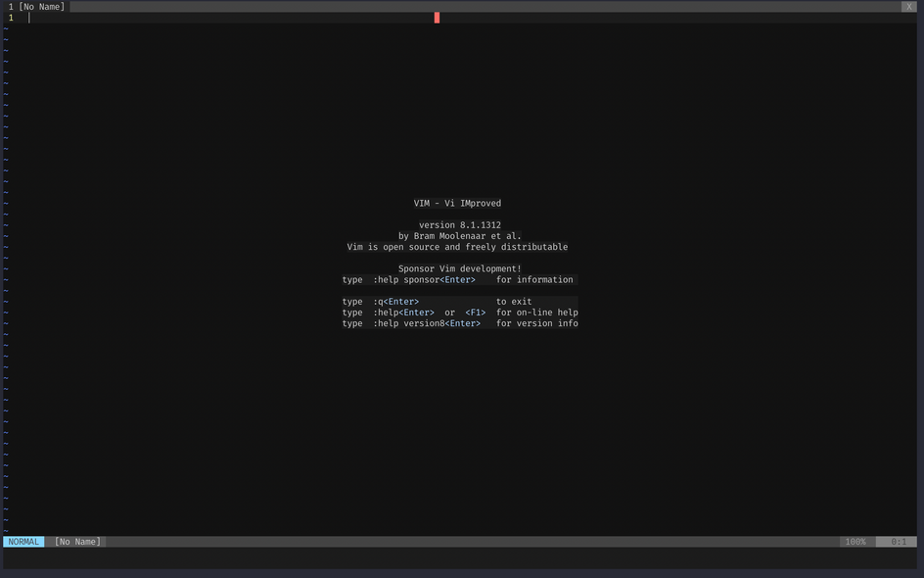This screenshot has width=924, height=578.
Task: Click the red colorcolumn marker on line 1
Action: [x=437, y=18]
